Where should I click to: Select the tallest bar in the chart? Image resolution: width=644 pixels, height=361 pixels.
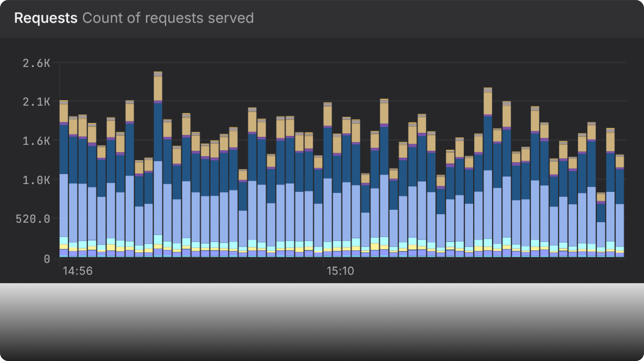(x=158, y=164)
